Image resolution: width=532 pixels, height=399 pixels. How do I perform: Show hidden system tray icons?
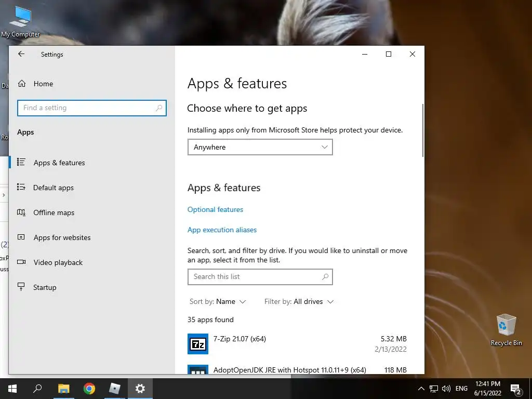[x=421, y=389]
